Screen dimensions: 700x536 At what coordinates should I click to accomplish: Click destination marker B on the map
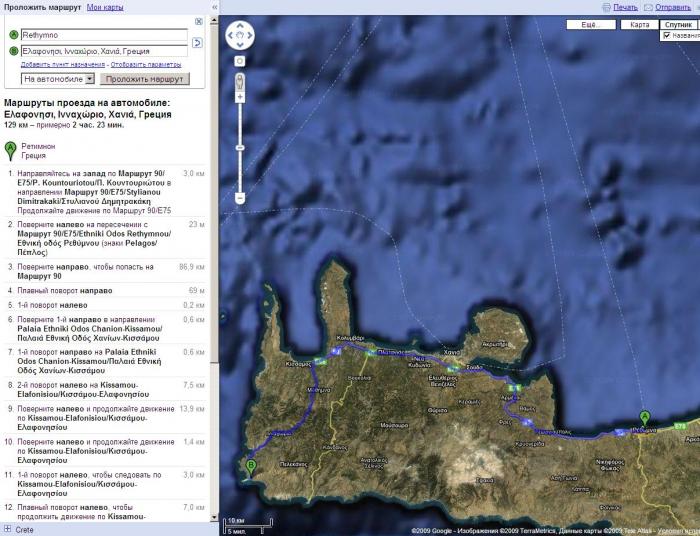pos(250,466)
